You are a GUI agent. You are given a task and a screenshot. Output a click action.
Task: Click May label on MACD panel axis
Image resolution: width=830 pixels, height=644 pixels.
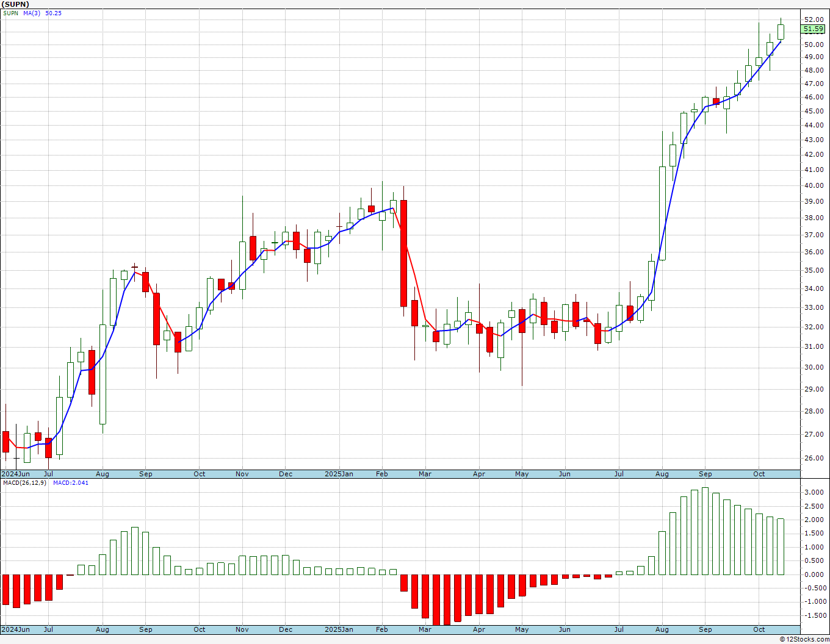click(522, 629)
